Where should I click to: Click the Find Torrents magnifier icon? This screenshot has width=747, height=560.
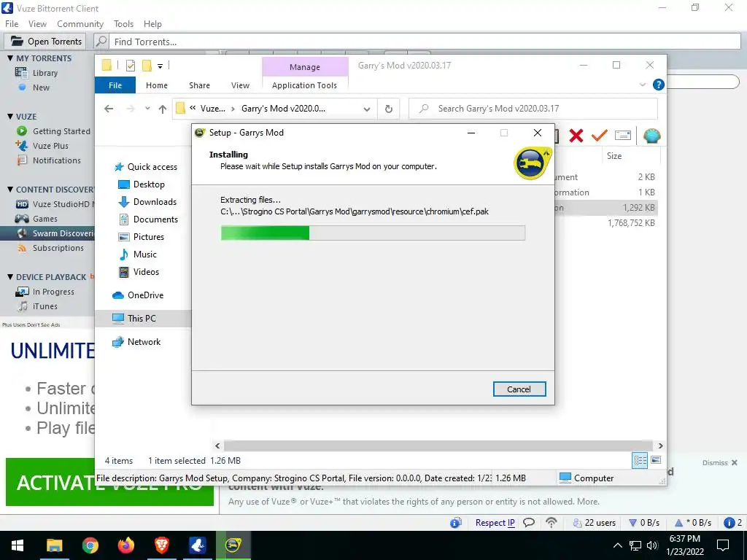point(101,42)
